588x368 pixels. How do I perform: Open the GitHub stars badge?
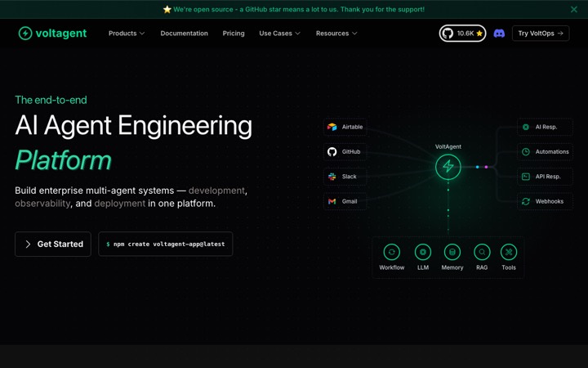pos(462,34)
